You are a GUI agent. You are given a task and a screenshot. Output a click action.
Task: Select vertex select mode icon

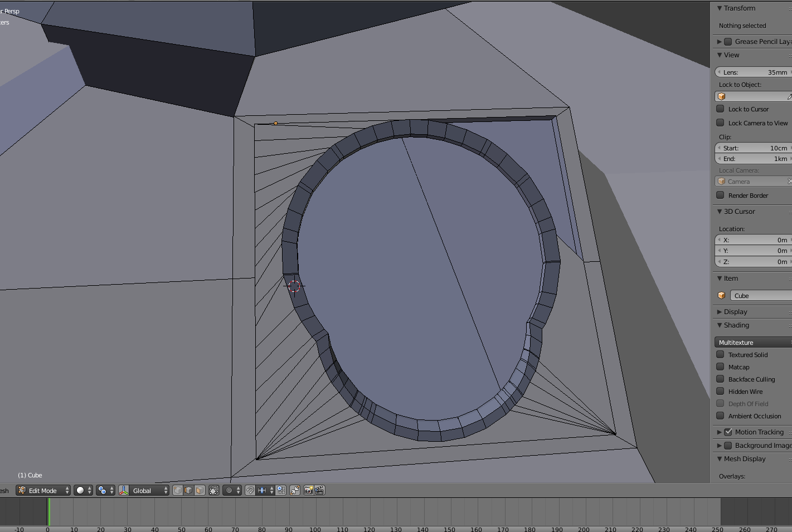coord(177,490)
